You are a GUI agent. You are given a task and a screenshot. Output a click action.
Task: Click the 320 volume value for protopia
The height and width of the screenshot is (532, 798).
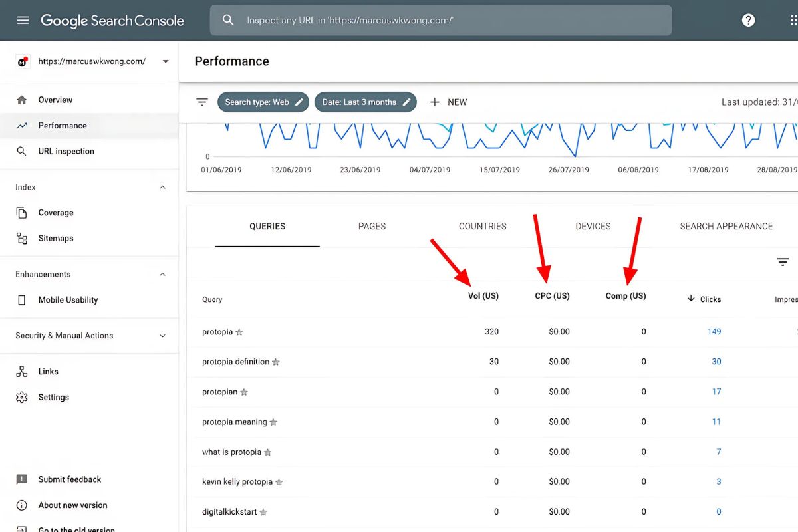pos(491,332)
